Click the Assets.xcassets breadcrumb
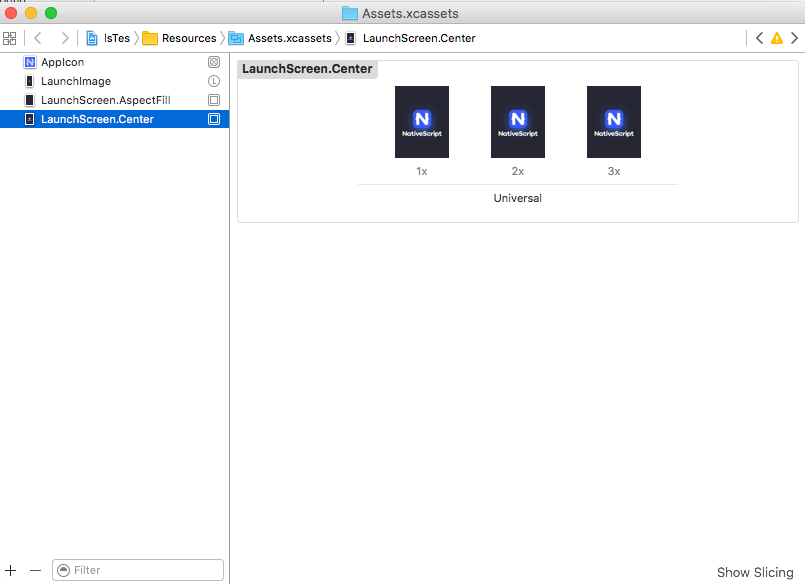Viewport: 805px width, 584px height. point(280,38)
